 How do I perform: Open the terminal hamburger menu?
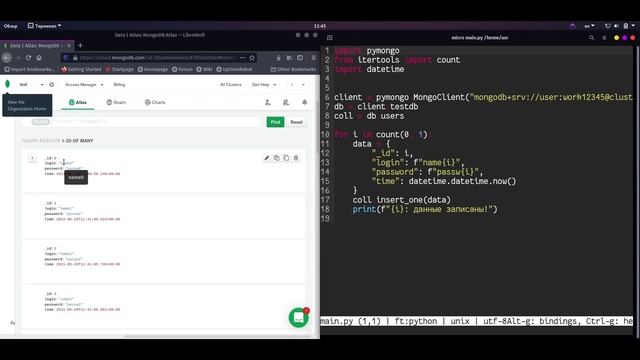tap(604, 38)
